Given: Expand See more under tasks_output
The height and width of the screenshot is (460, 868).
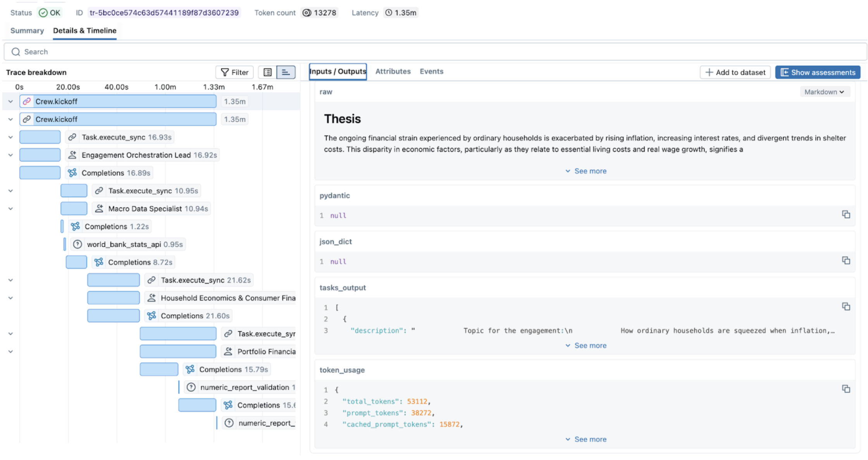Looking at the screenshot, I should point(586,346).
